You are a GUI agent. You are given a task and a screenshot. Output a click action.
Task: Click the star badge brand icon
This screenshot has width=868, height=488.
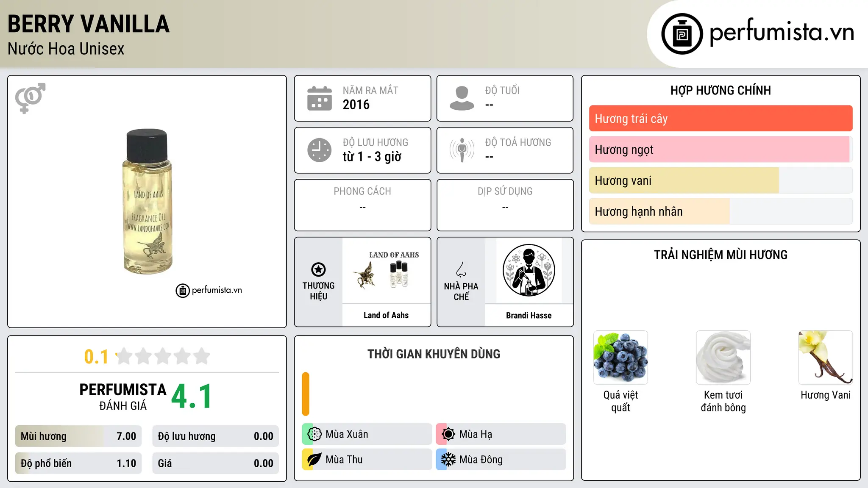(318, 269)
